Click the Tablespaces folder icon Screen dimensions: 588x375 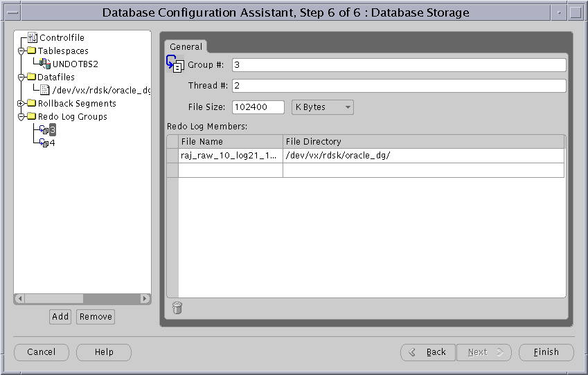coord(32,51)
